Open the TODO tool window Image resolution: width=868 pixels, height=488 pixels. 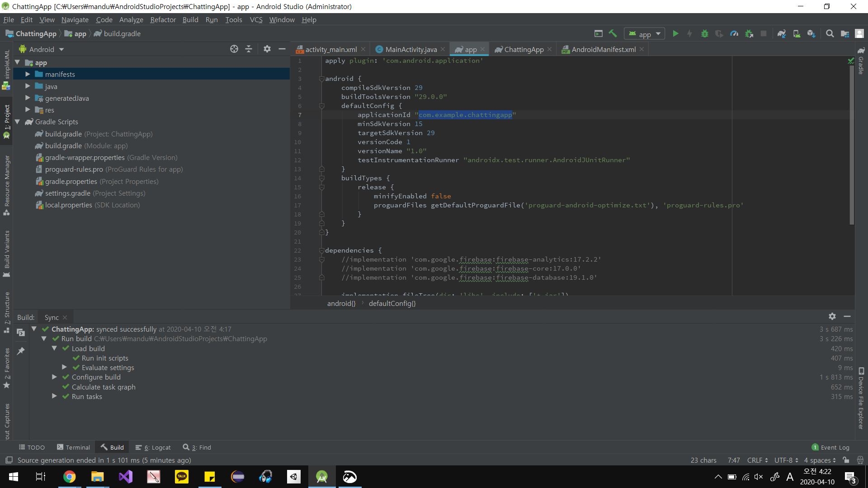(x=32, y=447)
